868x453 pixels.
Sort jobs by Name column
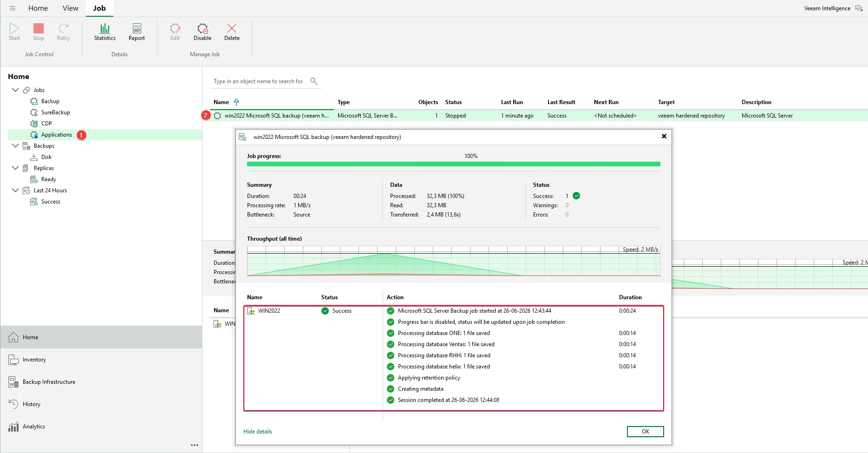pyautogui.click(x=221, y=102)
